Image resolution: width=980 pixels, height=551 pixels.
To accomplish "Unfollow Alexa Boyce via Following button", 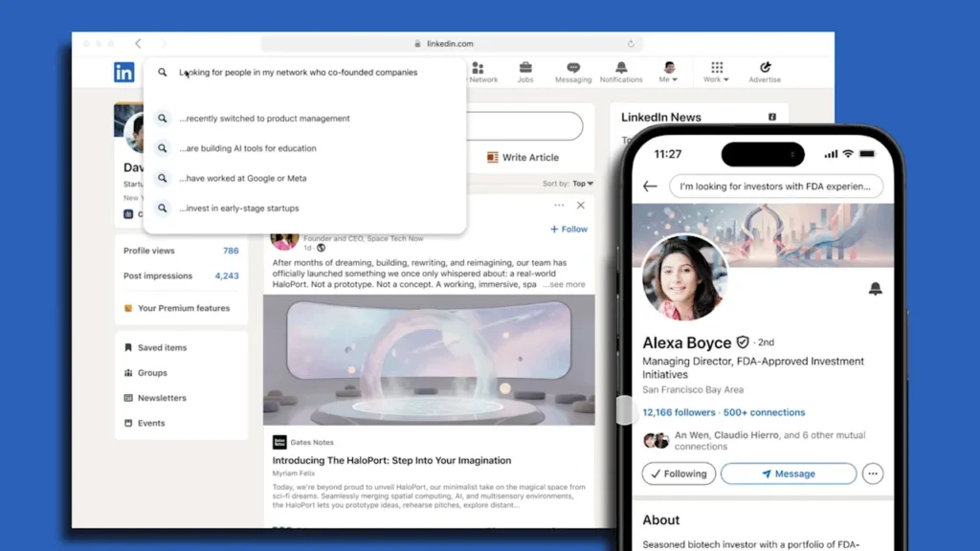I will click(679, 473).
